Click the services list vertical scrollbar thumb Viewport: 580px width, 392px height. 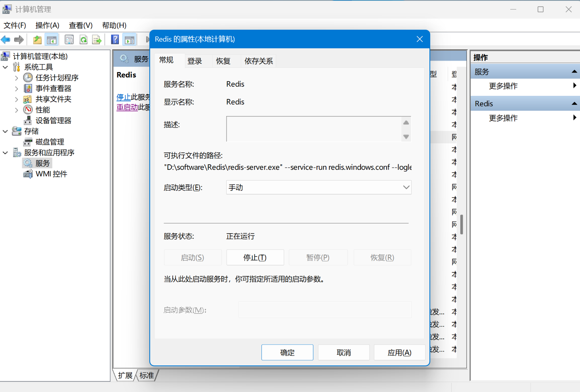tap(462, 225)
